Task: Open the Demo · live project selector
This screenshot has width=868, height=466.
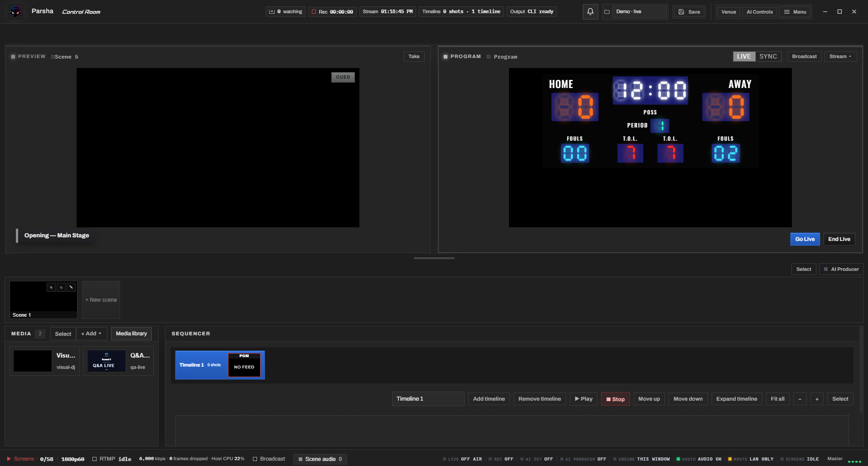Action: tap(639, 12)
